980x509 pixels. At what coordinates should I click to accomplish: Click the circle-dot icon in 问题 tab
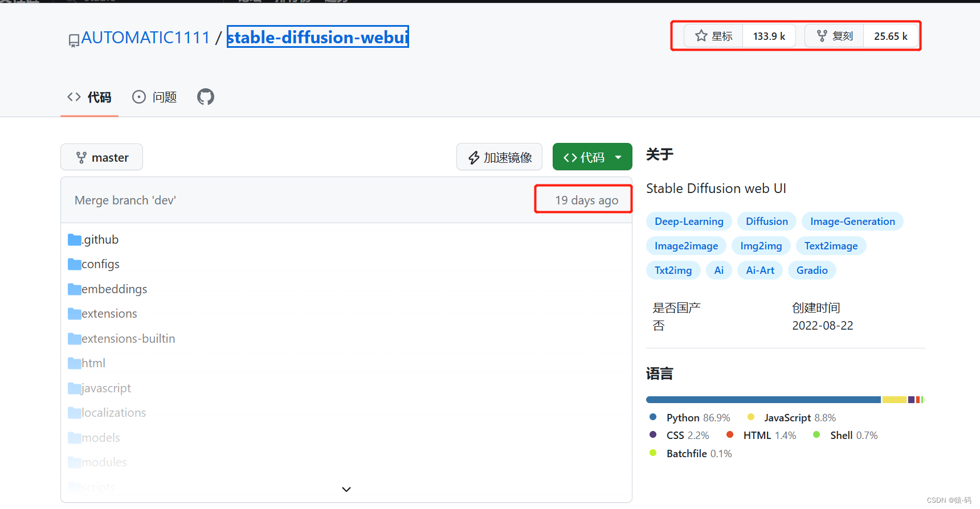coord(139,97)
